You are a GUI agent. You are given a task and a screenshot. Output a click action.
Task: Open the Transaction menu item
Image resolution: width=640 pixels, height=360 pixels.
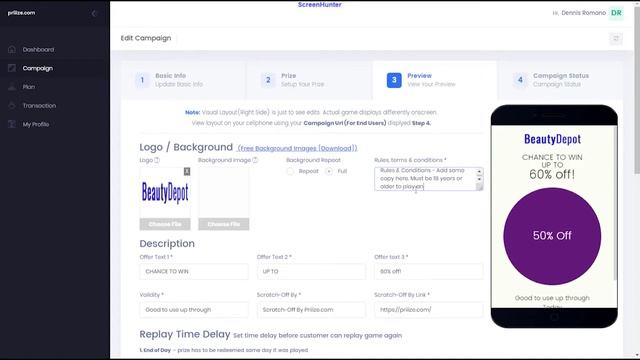[39, 106]
